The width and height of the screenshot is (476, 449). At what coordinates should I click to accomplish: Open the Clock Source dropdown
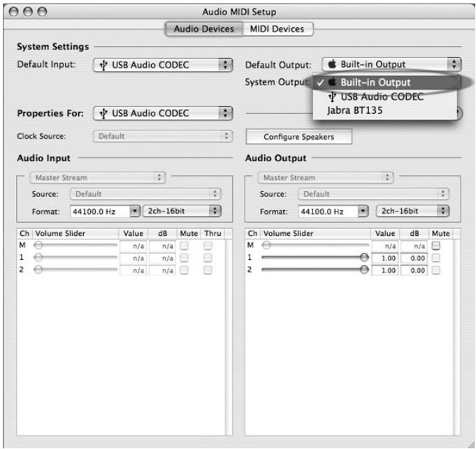[163, 136]
